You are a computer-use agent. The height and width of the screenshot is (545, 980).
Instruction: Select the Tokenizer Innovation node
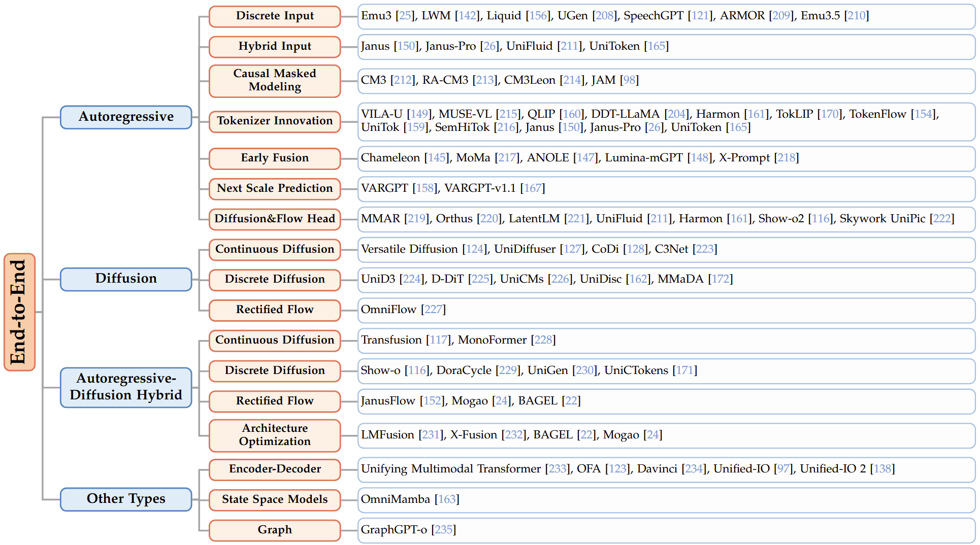(274, 121)
